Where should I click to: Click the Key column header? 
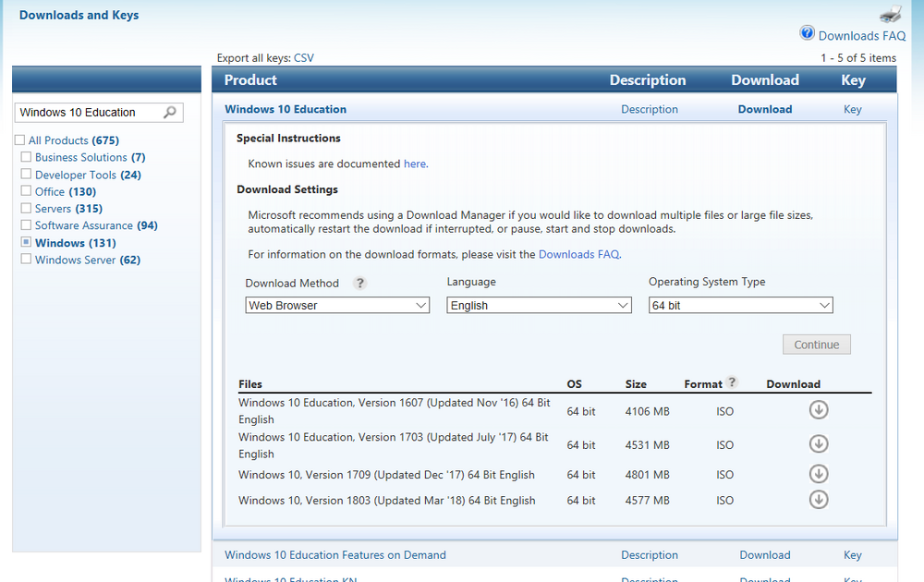(853, 80)
